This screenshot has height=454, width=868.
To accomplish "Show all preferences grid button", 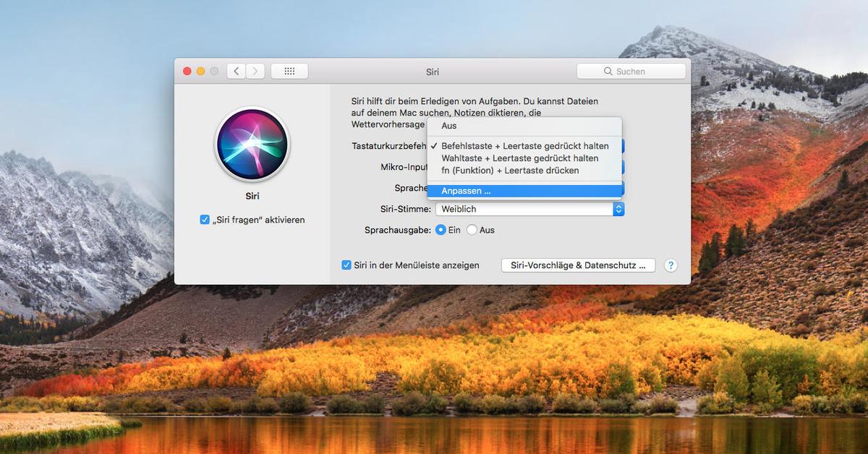I will pyautogui.click(x=289, y=71).
